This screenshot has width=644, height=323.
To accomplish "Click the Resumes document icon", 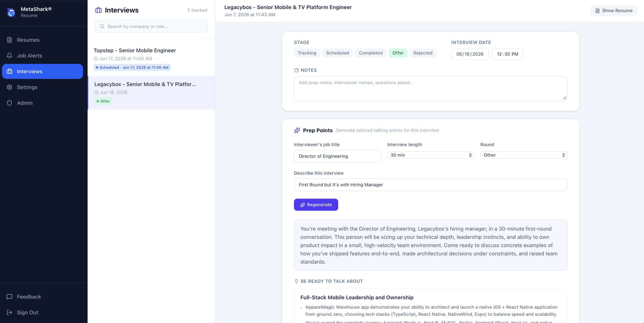I will tap(9, 40).
